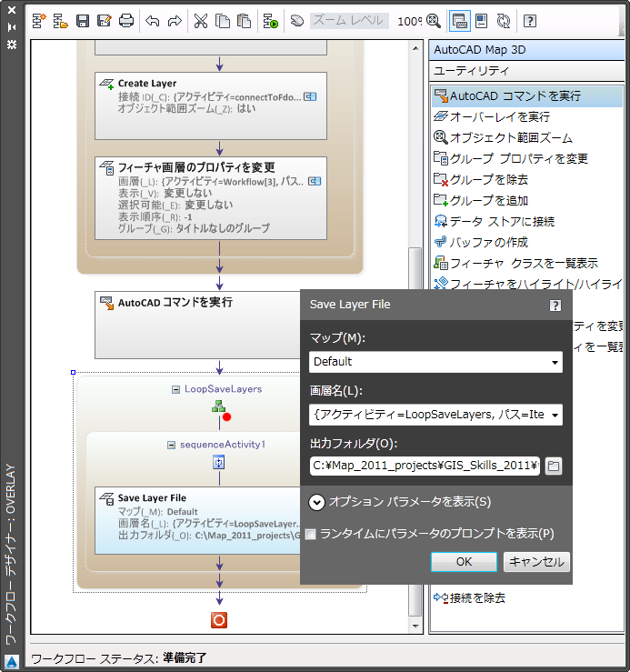Paste activity from clipboard
Viewport: 630px width, 672px height.
coord(245,21)
